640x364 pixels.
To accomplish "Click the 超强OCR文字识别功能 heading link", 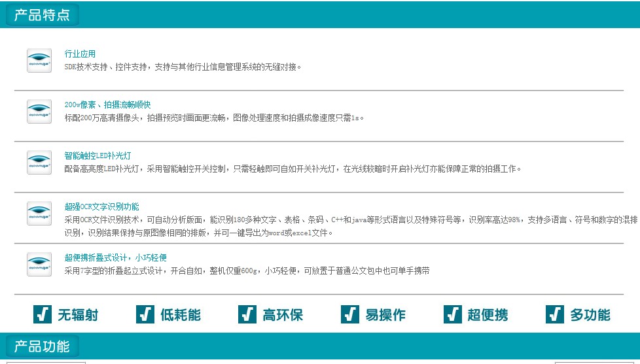I will (101, 207).
